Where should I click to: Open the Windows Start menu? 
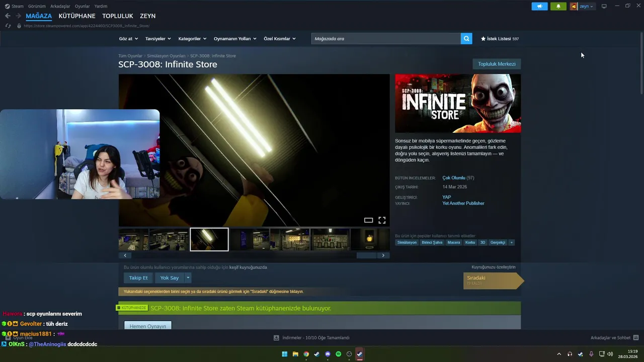coord(285,354)
